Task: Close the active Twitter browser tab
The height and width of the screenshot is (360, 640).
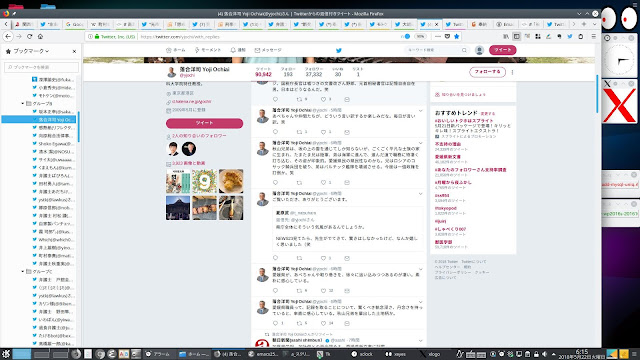Action: [x=436, y=24]
